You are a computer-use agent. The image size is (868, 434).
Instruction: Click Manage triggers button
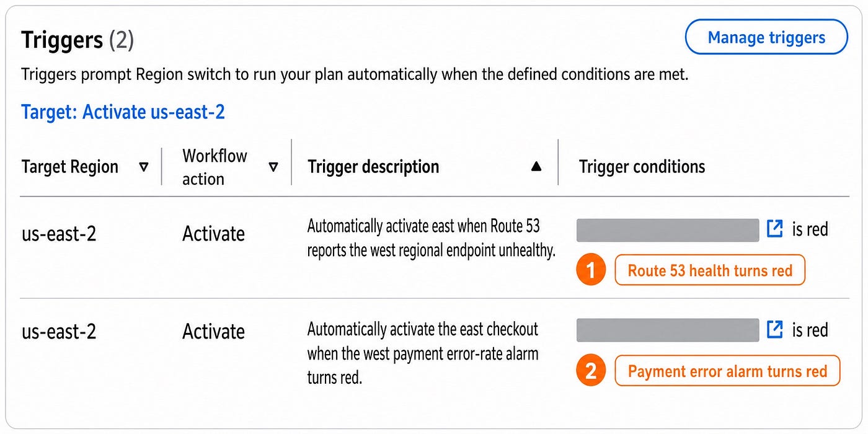click(766, 38)
